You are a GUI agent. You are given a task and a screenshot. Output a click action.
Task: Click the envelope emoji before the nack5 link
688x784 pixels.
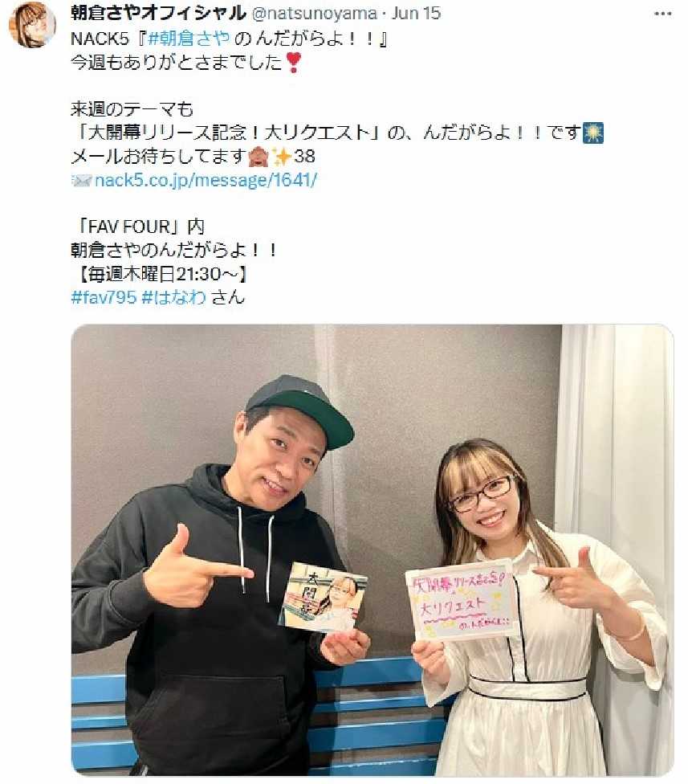pos(82,181)
